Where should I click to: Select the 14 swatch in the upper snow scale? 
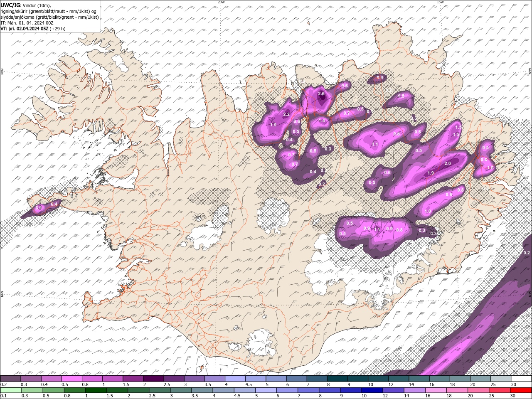pos(419,379)
